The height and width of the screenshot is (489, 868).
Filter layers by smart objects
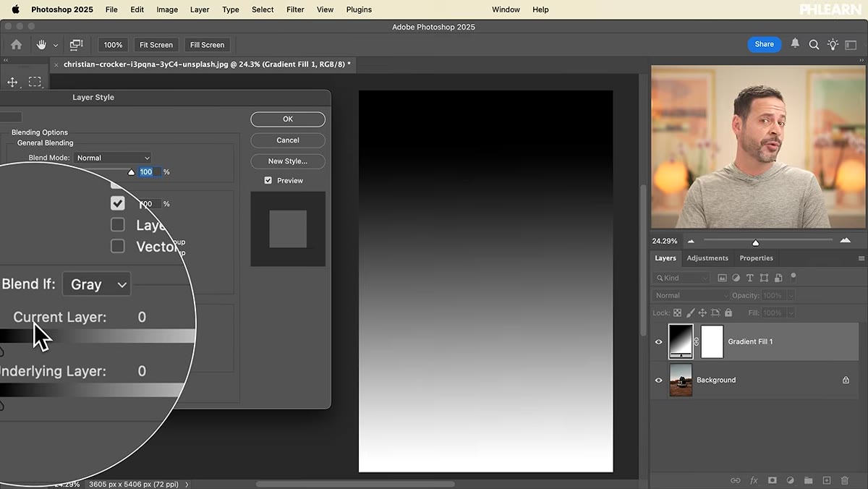tap(778, 278)
